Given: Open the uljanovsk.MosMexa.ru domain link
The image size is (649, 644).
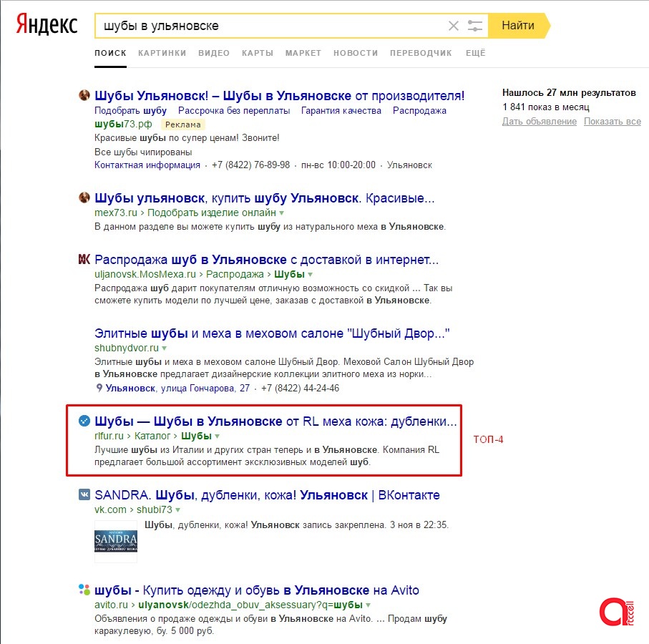Looking at the screenshot, I should point(145,274).
